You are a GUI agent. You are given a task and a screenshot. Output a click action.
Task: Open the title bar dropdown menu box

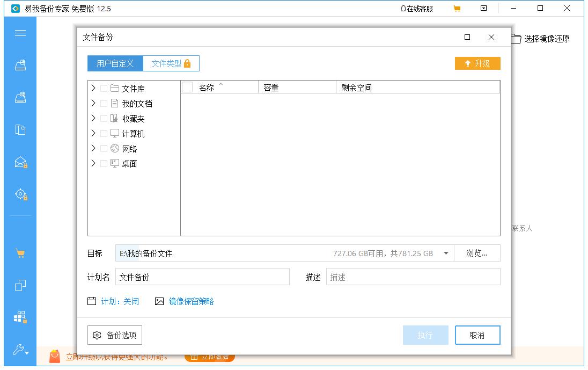tap(484, 8)
